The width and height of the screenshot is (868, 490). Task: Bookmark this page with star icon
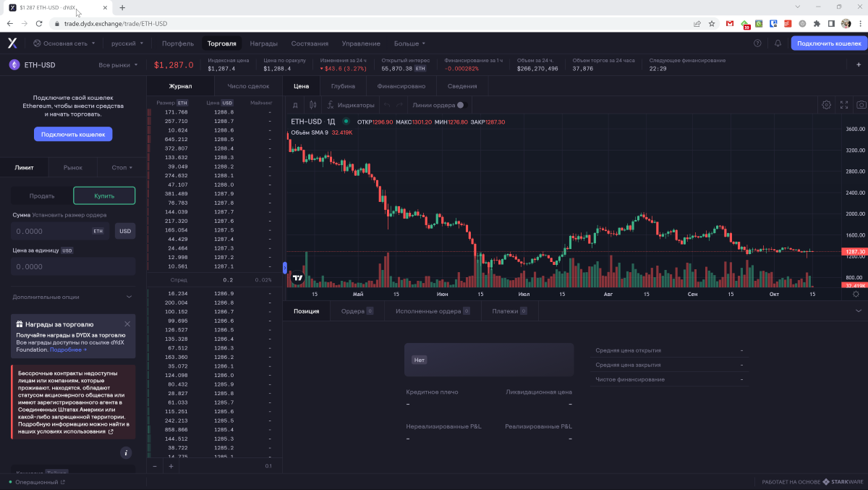point(712,23)
